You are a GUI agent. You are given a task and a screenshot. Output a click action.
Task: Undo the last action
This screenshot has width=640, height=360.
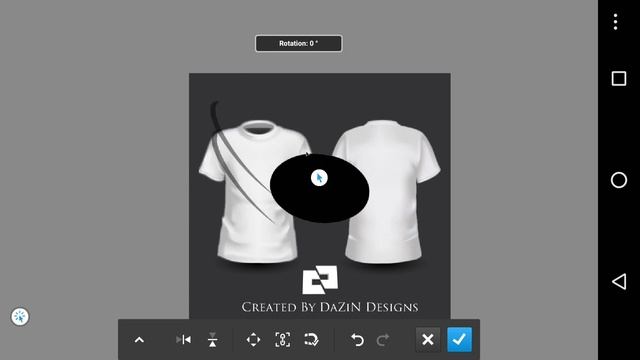(x=357, y=340)
